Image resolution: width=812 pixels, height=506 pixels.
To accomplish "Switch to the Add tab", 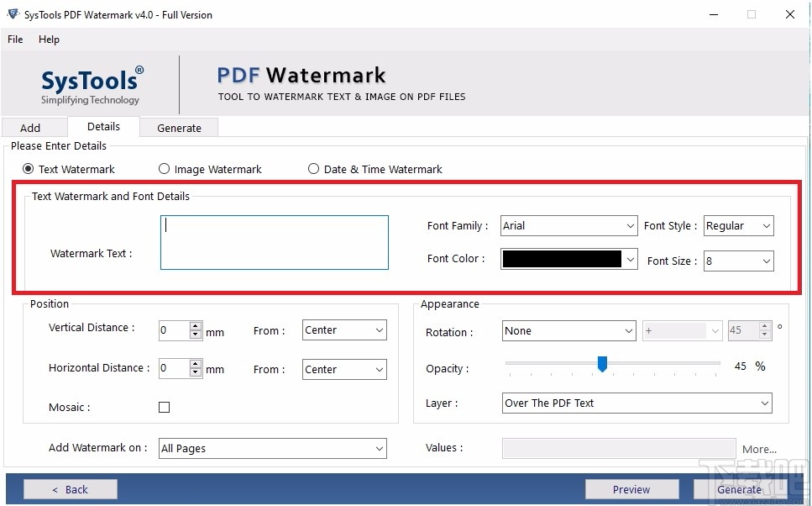I will (34, 127).
